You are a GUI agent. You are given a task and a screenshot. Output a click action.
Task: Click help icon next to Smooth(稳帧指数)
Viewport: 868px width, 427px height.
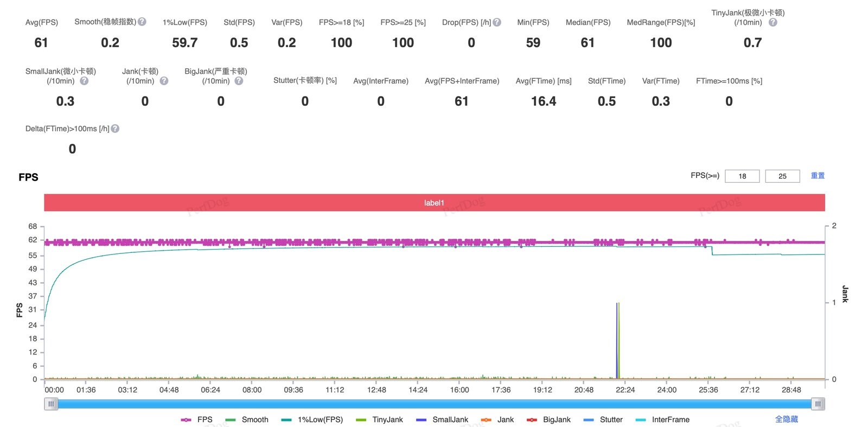point(142,22)
